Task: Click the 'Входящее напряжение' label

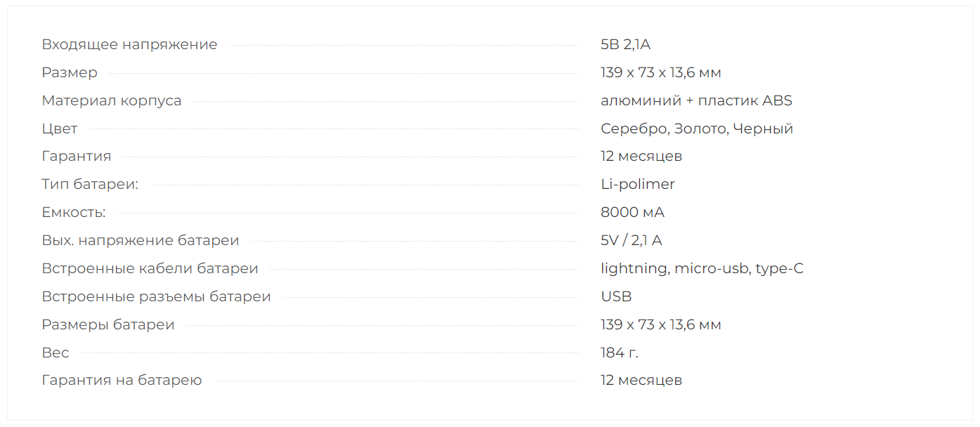Action: (129, 45)
